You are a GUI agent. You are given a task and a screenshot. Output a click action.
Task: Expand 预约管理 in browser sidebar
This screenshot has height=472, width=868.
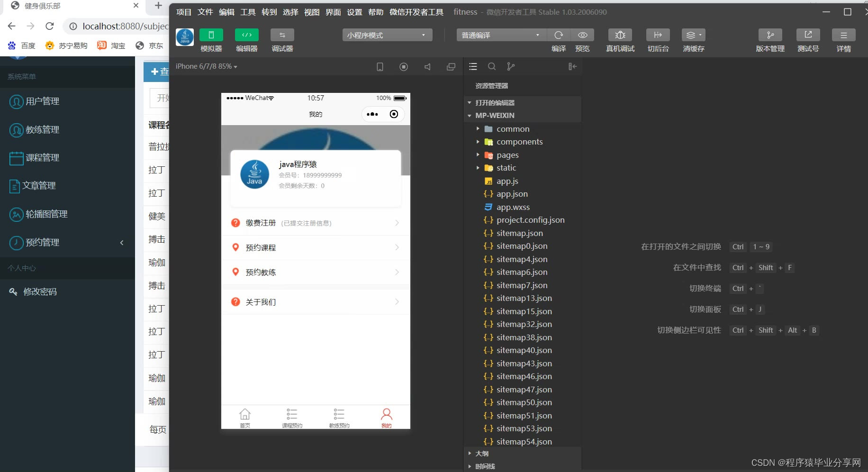tap(67, 242)
